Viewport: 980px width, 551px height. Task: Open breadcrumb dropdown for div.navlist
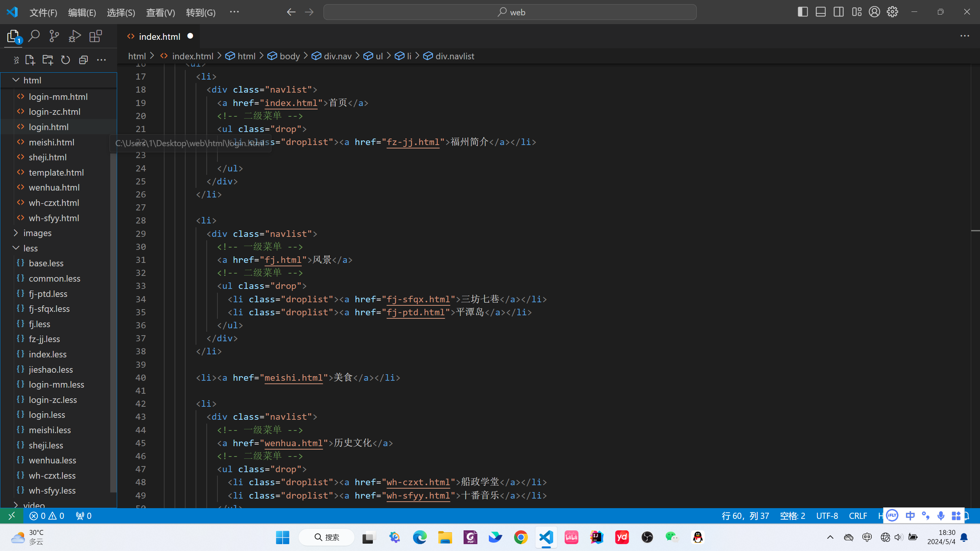pos(449,56)
